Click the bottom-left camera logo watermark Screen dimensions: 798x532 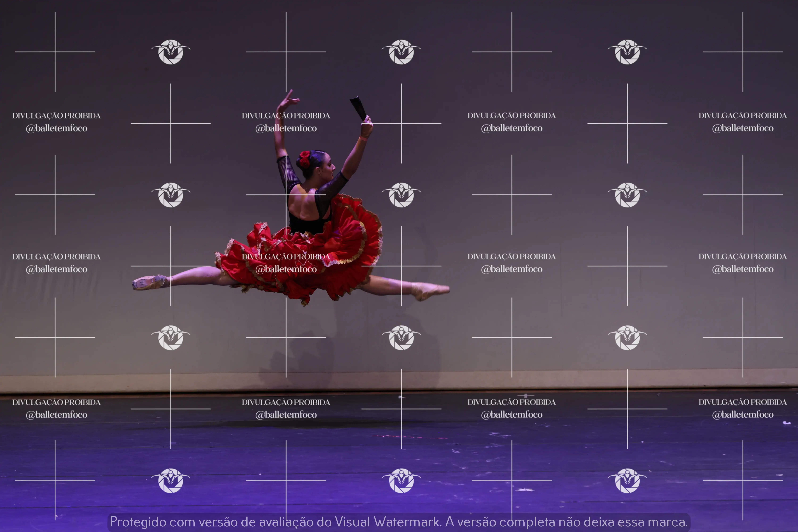[x=171, y=480]
